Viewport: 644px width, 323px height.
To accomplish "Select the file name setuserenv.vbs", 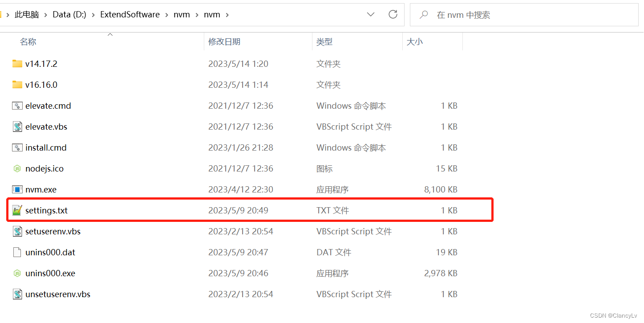I will 53,231.
